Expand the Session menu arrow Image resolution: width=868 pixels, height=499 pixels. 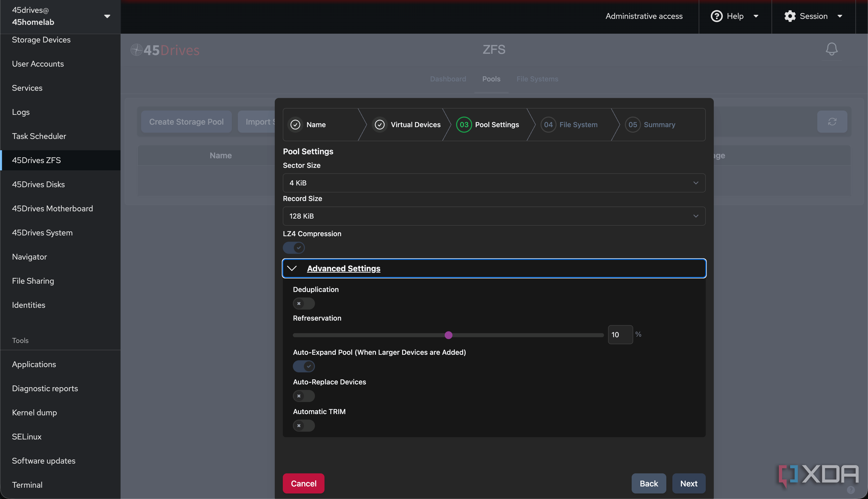tap(840, 16)
